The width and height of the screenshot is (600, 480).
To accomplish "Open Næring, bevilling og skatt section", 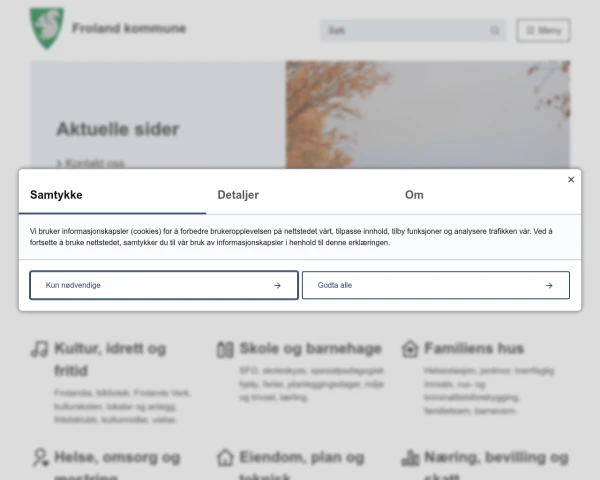I will [x=496, y=464].
